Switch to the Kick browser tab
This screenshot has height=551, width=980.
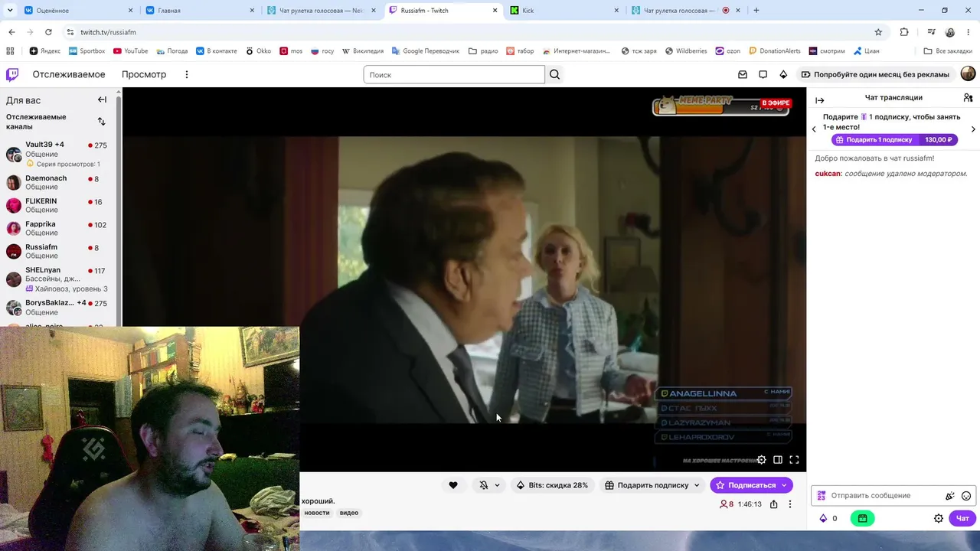(x=563, y=11)
